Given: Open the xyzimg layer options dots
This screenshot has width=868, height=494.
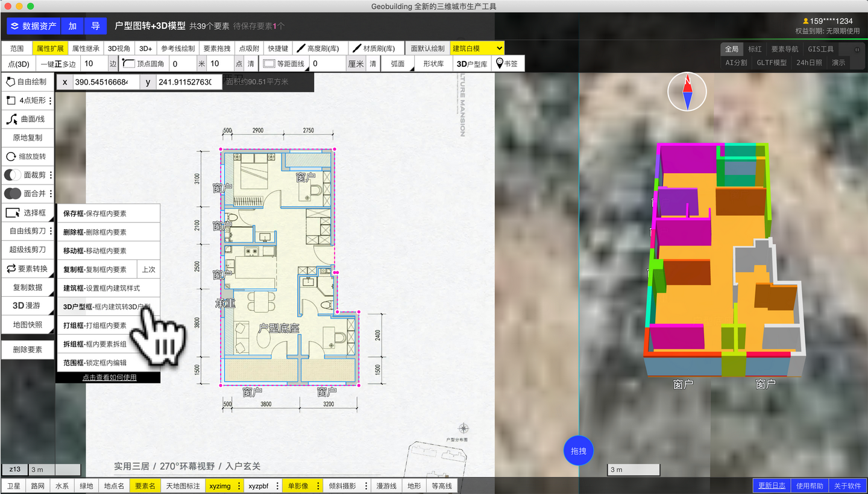Looking at the screenshot, I should coord(239,486).
